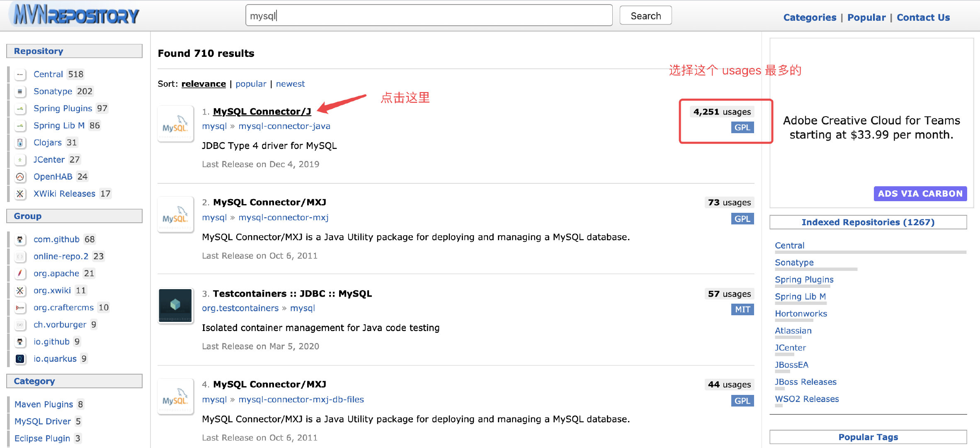Click the Central repository icon in the sidebar
The width and height of the screenshot is (980, 448).
(x=20, y=75)
